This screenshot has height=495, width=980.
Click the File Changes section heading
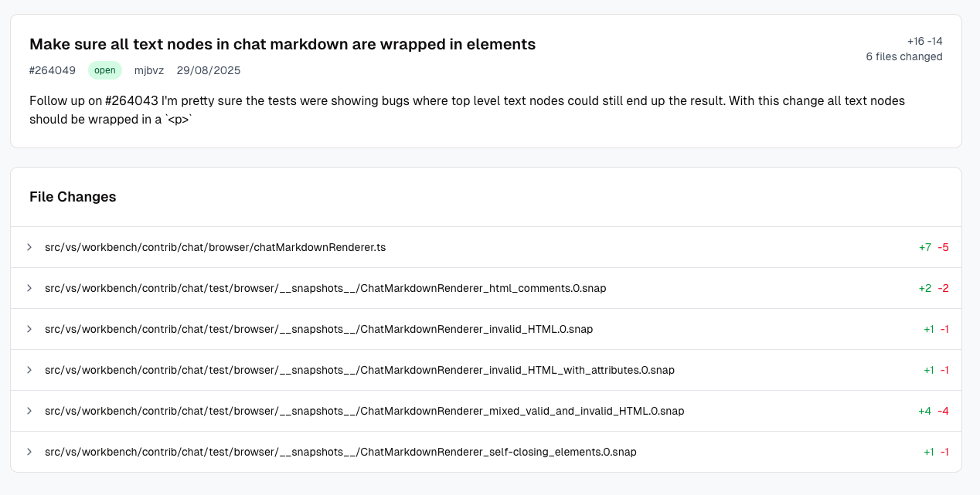pyautogui.click(x=73, y=197)
